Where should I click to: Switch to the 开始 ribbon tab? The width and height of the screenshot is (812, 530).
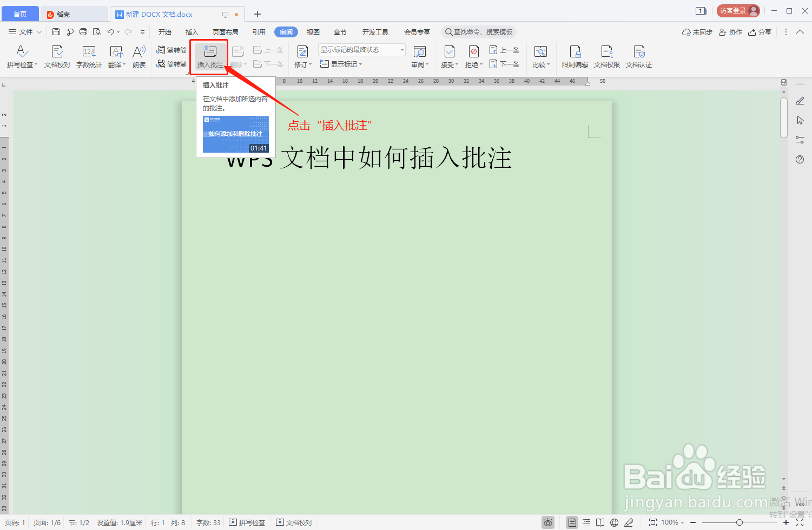[x=165, y=32]
